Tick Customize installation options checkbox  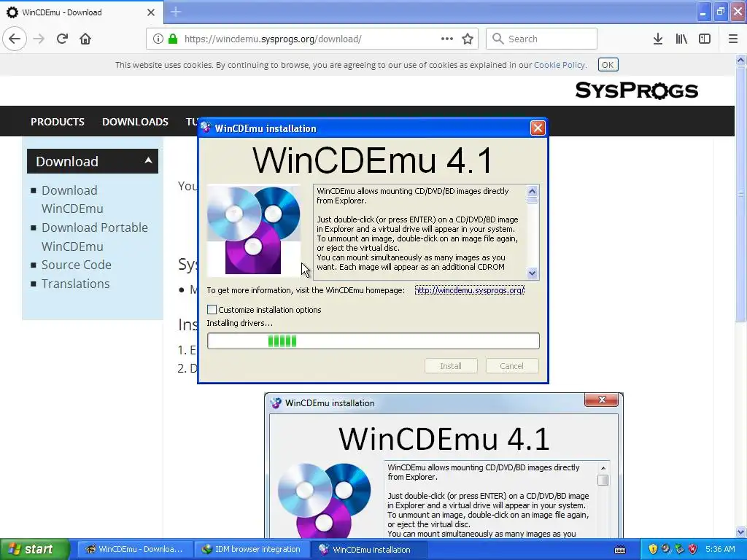click(212, 309)
